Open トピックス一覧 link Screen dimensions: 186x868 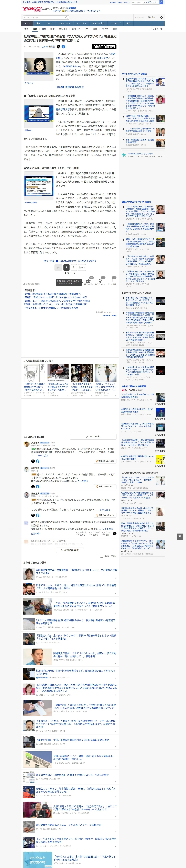click(155, 29)
